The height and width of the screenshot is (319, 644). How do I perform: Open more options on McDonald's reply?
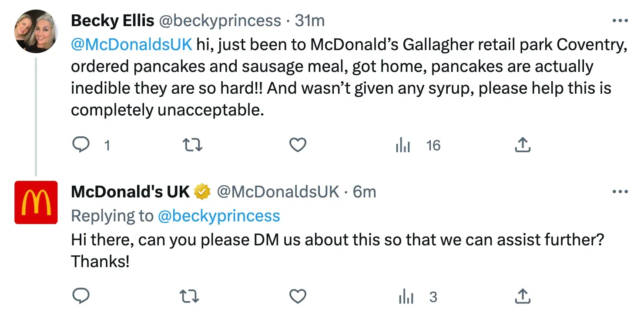coord(620,192)
